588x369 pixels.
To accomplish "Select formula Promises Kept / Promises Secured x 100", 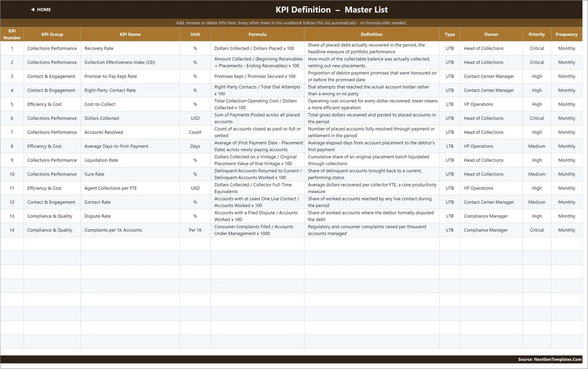I will pos(257,76).
